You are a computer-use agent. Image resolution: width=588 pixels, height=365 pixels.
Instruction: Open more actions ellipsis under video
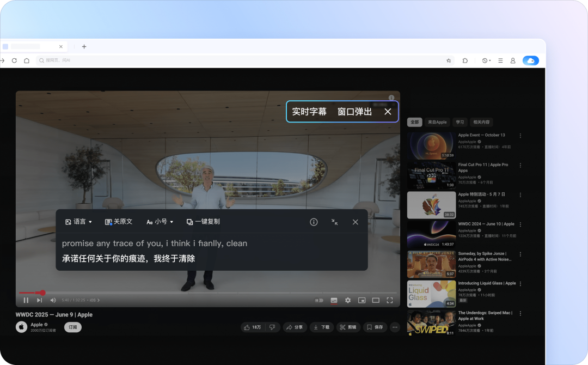pyautogui.click(x=395, y=327)
